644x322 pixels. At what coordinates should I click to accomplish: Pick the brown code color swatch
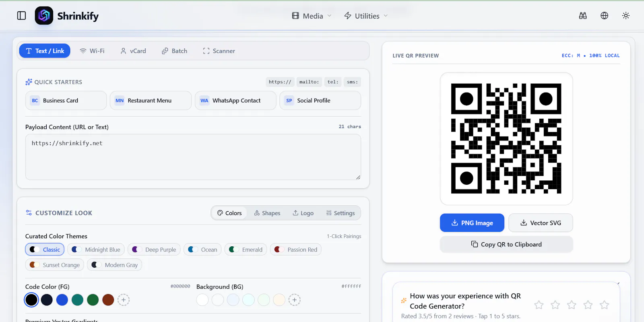click(x=108, y=300)
